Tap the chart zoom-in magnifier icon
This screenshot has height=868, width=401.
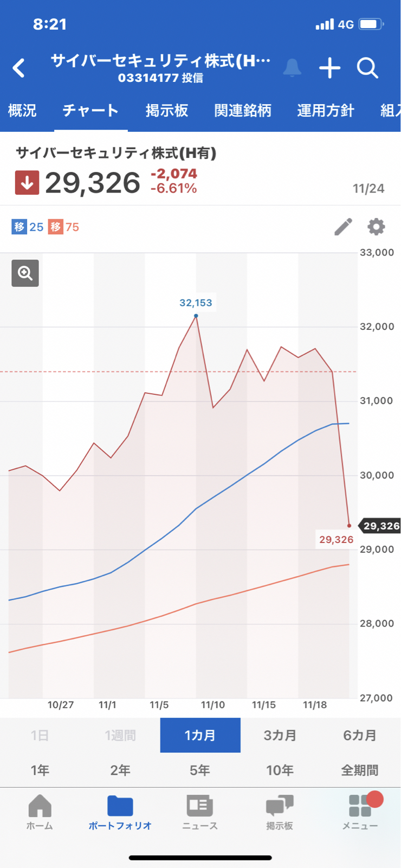[x=25, y=273]
